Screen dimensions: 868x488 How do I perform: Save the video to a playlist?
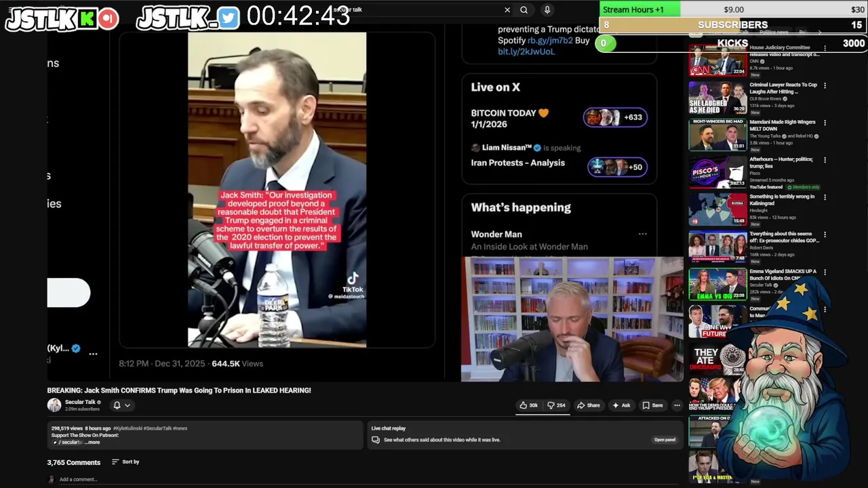(653, 405)
